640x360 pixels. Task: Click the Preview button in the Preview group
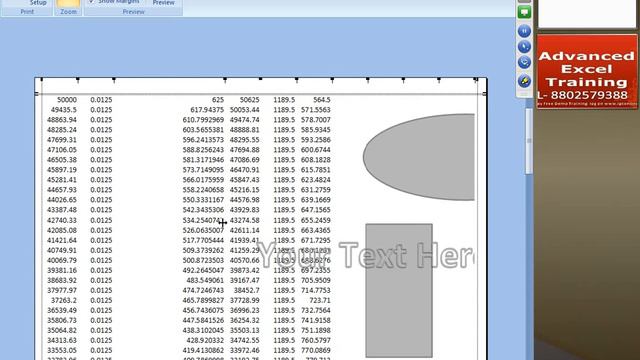[x=164, y=2]
